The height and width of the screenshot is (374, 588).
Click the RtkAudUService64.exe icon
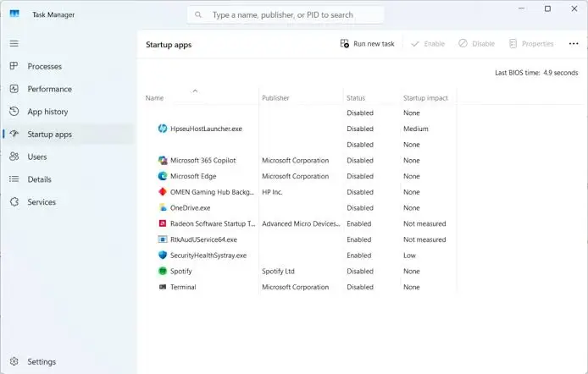(163, 239)
